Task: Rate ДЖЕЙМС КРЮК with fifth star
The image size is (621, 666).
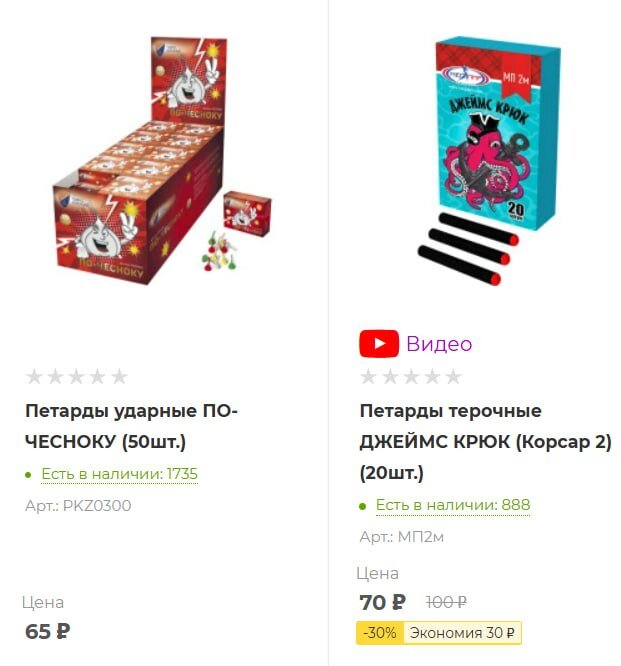Action: 453,376
